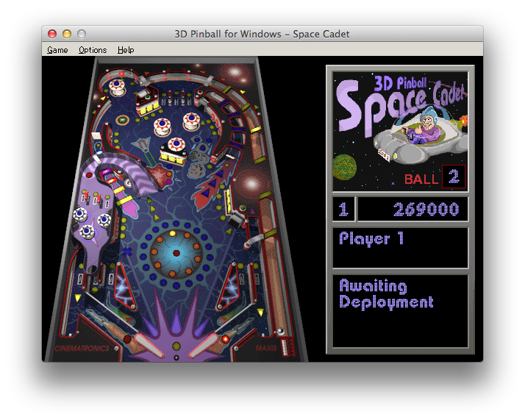This screenshot has height=420, width=525.
Task: Click the green planet in the logo panel
Action: 344,167
